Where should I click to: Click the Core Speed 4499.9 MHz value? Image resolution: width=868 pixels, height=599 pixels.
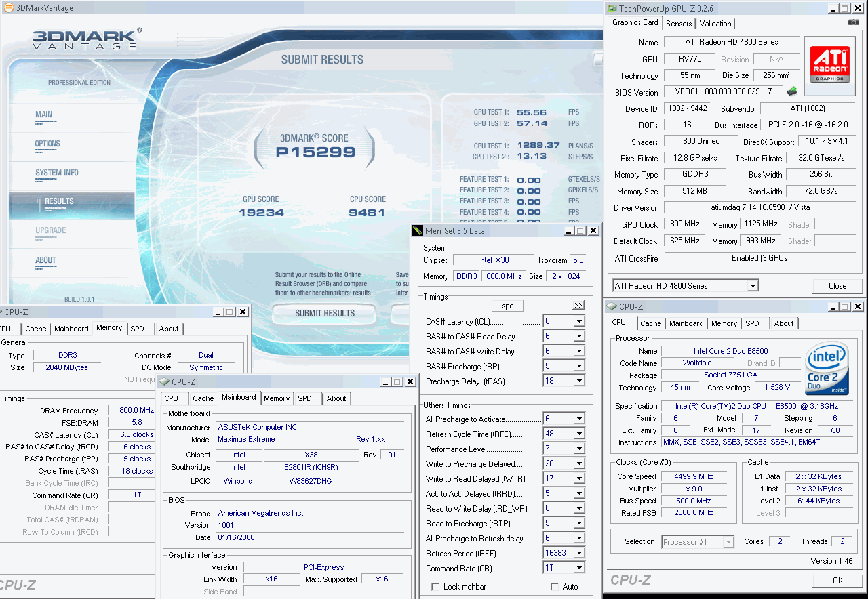(x=694, y=476)
